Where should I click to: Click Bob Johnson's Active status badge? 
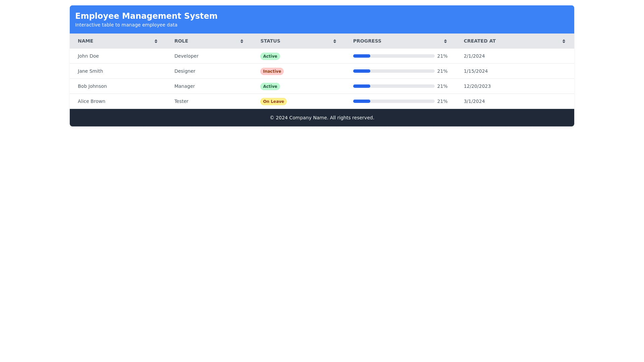270,86
